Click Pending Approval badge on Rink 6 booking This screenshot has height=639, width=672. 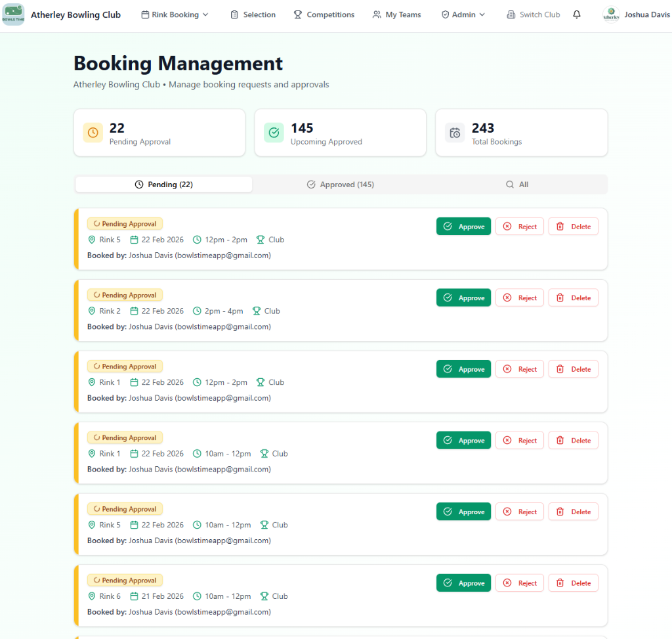125,581
